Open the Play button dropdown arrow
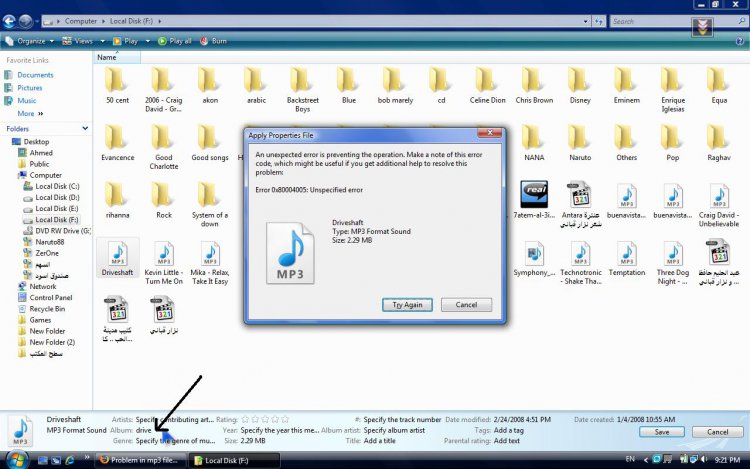This screenshot has width=750, height=469. pyautogui.click(x=148, y=41)
